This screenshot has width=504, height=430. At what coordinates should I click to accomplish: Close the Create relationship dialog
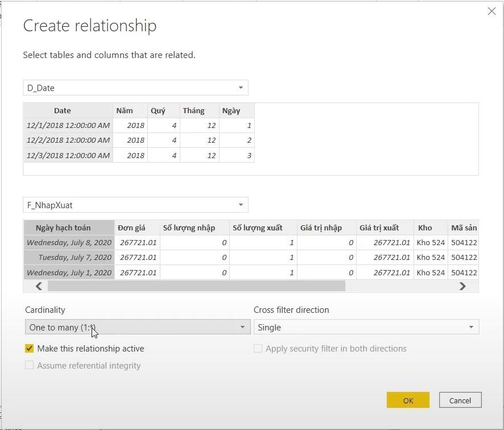coord(491,11)
